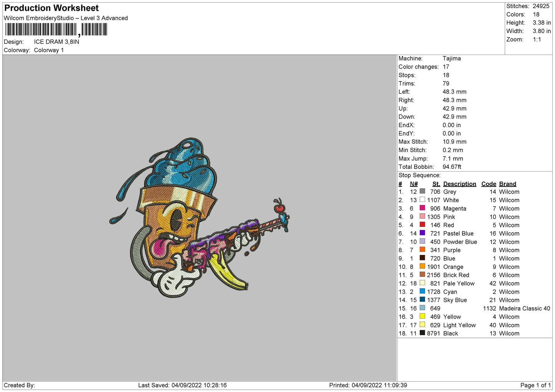Click the ice cream embroidery design preview
Screen dimensions: 555x392
pos(199,218)
